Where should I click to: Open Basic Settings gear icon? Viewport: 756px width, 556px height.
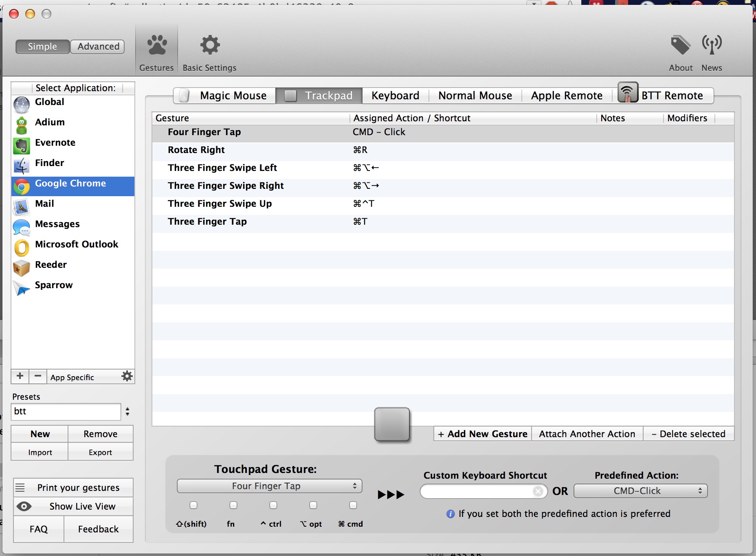tap(209, 46)
